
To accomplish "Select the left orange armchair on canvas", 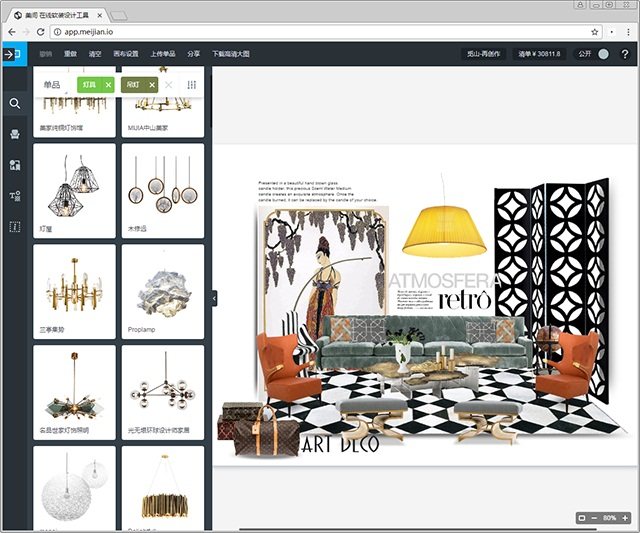I will tap(288, 369).
